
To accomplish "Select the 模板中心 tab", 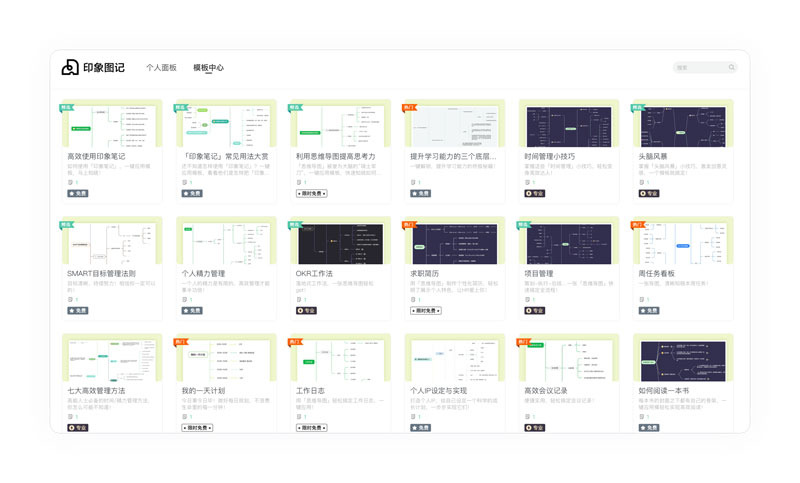I will pos(208,68).
